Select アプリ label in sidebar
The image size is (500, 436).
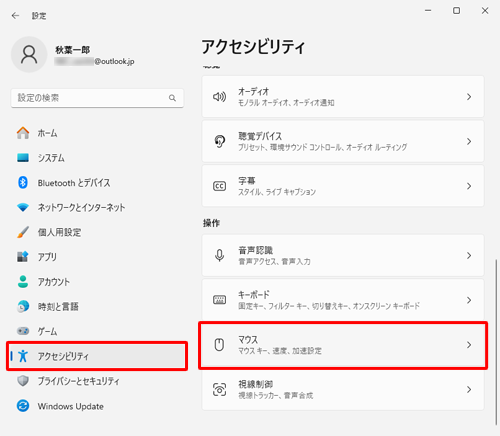pos(47,257)
